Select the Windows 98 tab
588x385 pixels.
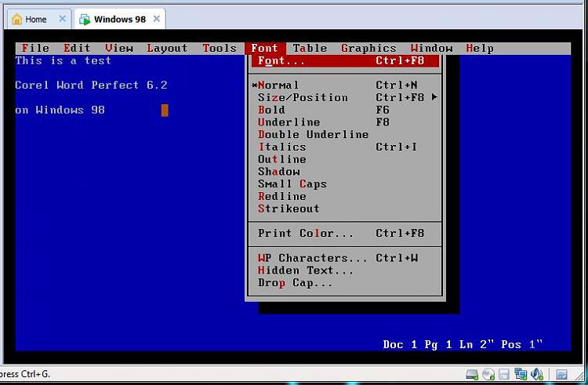[120, 19]
